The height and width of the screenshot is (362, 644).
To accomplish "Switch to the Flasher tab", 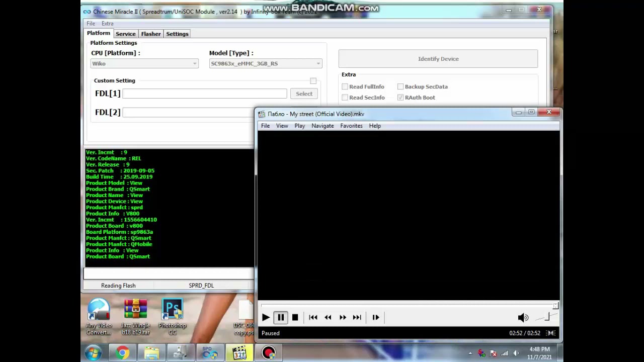I will pos(151,34).
